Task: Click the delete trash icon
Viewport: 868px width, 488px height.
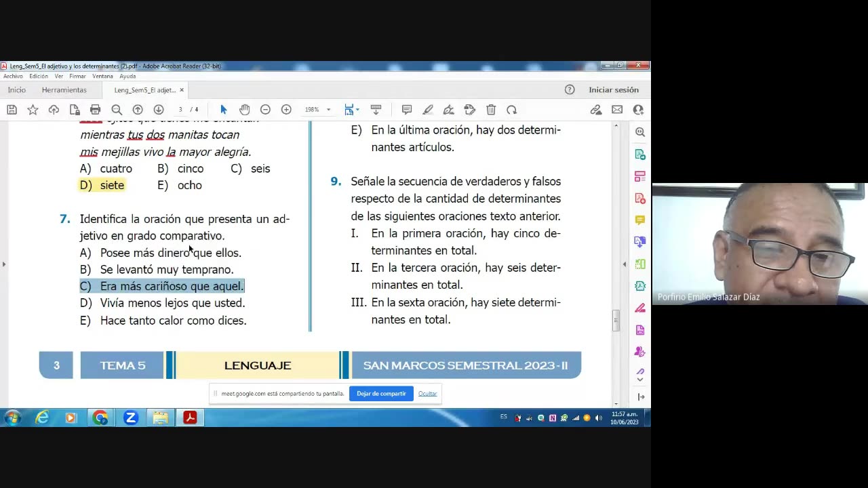Action: point(491,110)
